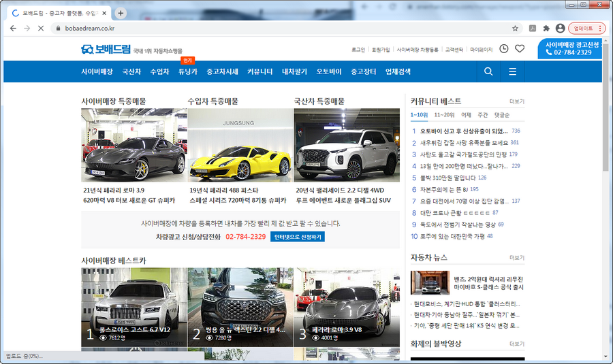Click the browser back arrow
Screen dimensions: 613x364
point(13,28)
